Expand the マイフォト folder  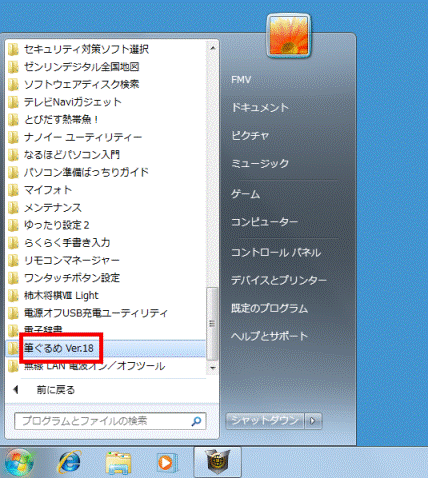(x=106, y=190)
